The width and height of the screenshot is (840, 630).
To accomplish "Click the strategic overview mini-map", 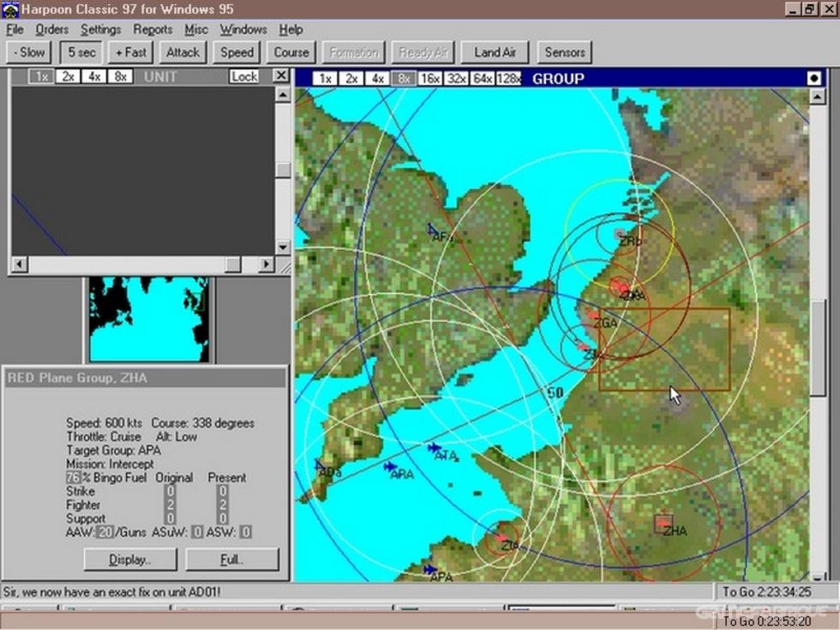I will pos(149,319).
